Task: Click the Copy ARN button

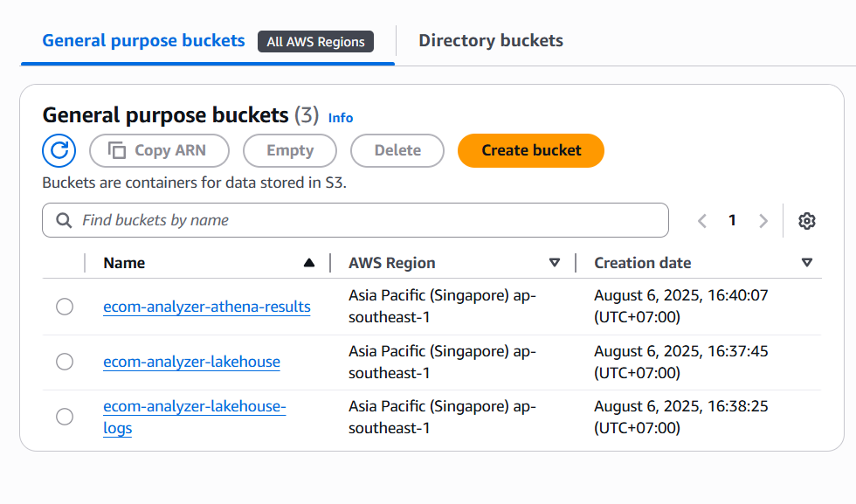Action: [159, 150]
